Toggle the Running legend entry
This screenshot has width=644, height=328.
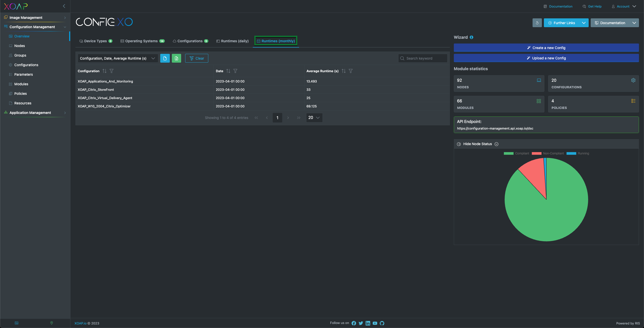[x=578, y=153]
